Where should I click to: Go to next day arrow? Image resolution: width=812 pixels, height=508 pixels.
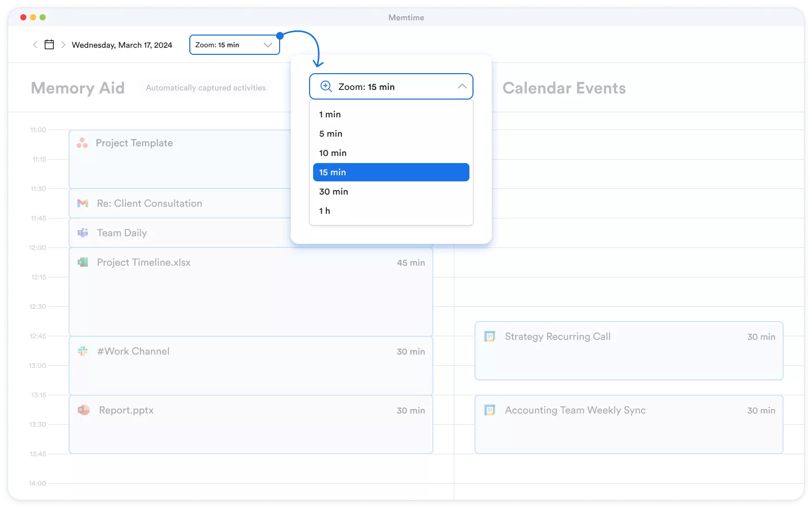click(x=63, y=45)
